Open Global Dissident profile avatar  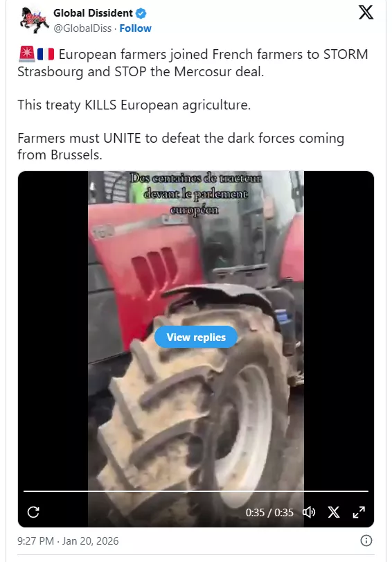tap(34, 20)
